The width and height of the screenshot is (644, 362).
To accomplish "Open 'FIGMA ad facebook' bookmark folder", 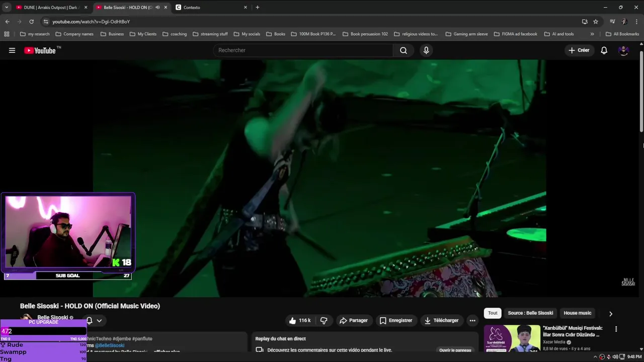I will click(x=515, y=34).
